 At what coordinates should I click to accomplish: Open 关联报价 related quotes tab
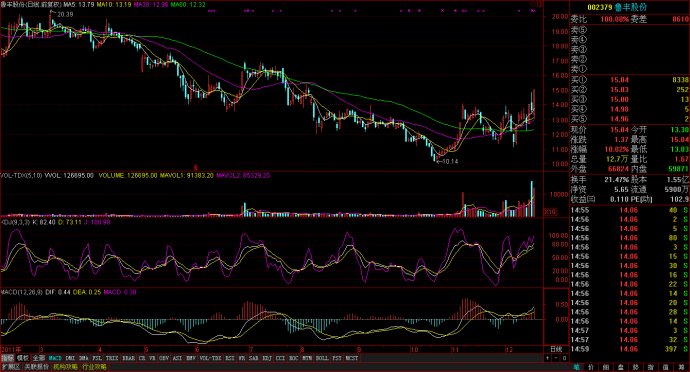[37, 367]
